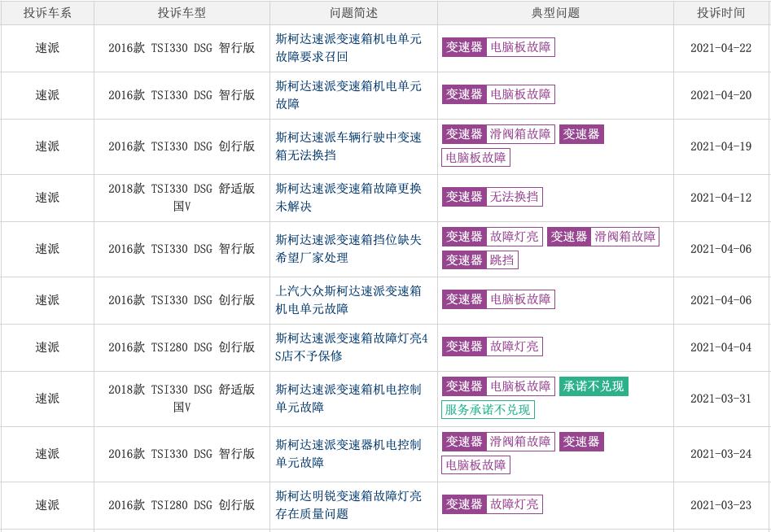
Task: Click the 无法换挡 issue tag
Action: [x=514, y=197]
